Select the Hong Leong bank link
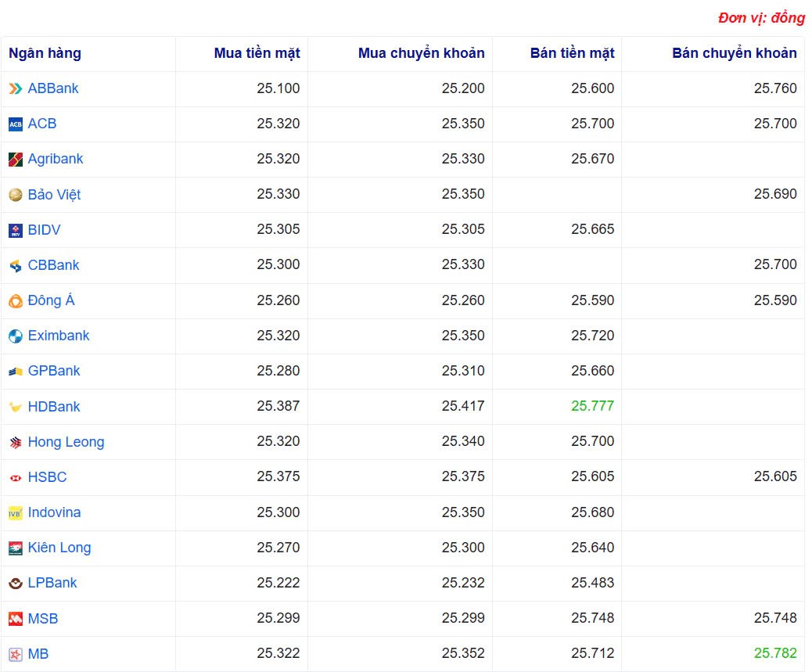Image resolution: width=812 pixels, height=672 pixels. pyautogui.click(x=65, y=442)
